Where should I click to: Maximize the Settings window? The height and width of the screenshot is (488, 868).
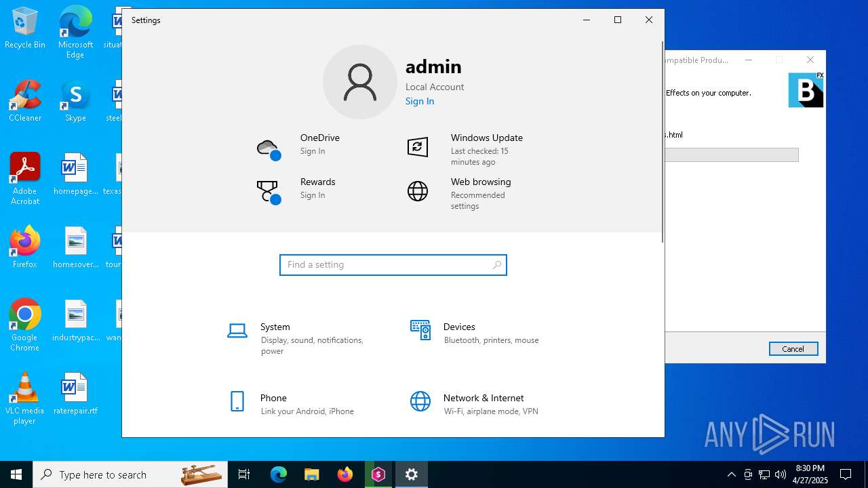pyautogui.click(x=618, y=20)
